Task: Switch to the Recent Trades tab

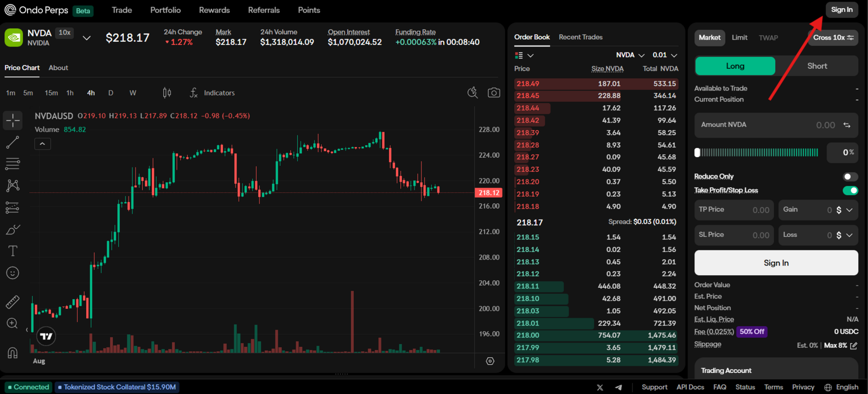Action: pyautogui.click(x=580, y=37)
